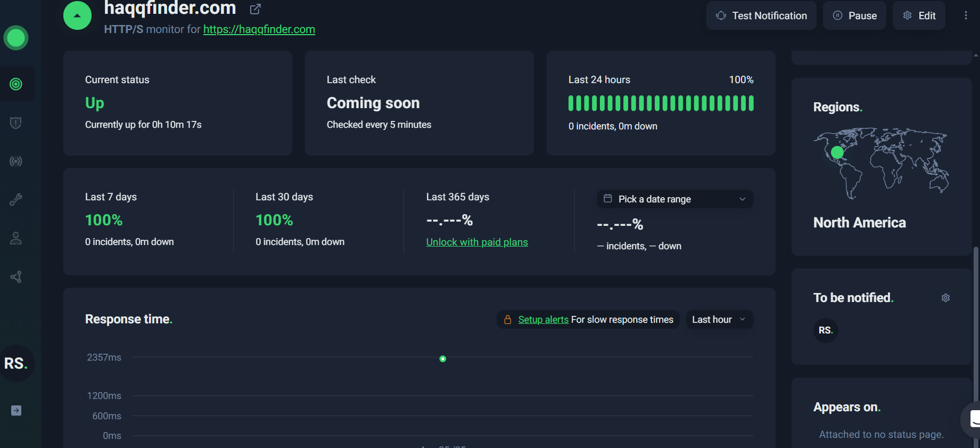Viewport: 980px width, 448px height.
Task: Click the last green bar in Last 24 hours
Action: (x=751, y=103)
